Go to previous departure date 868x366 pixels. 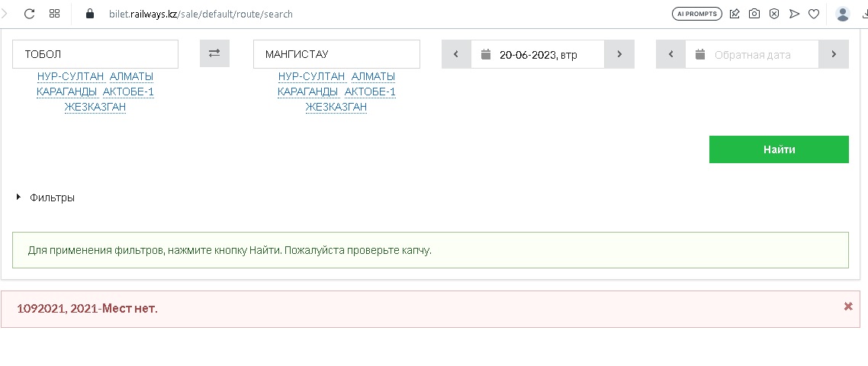point(456,54)
